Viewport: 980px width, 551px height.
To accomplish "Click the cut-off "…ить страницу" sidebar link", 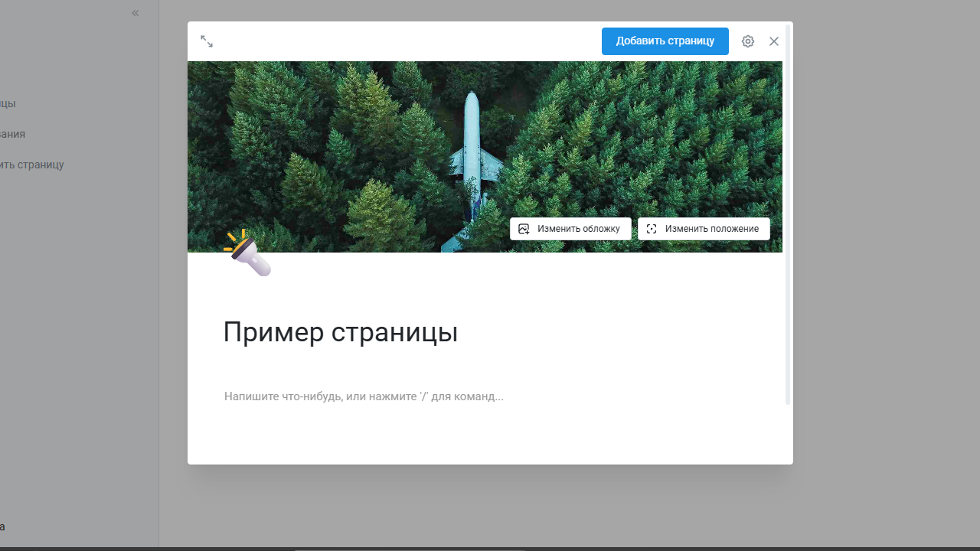I will 31,165.
